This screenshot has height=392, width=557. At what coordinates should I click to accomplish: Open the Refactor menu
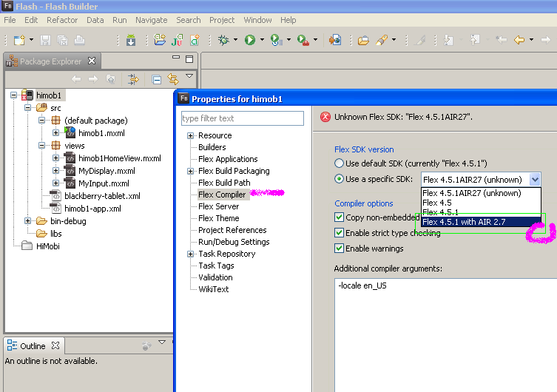click(62, 20)
